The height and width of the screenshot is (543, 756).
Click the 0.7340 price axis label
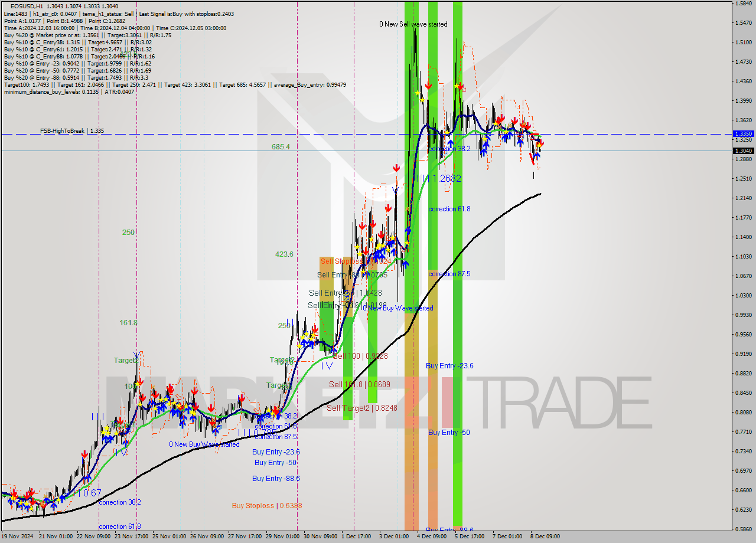click(x=743, y=451)
